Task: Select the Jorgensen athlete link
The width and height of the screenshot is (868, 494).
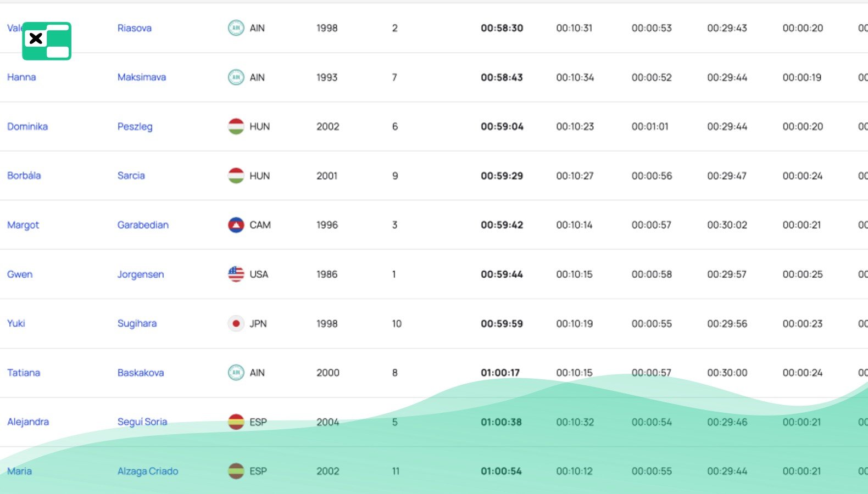Action: [x=141, y=274]
